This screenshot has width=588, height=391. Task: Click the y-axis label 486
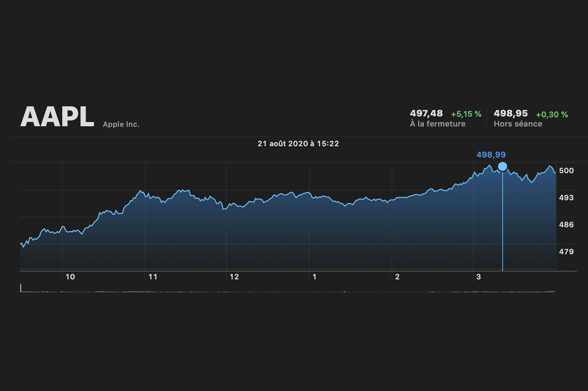[566, 224]
